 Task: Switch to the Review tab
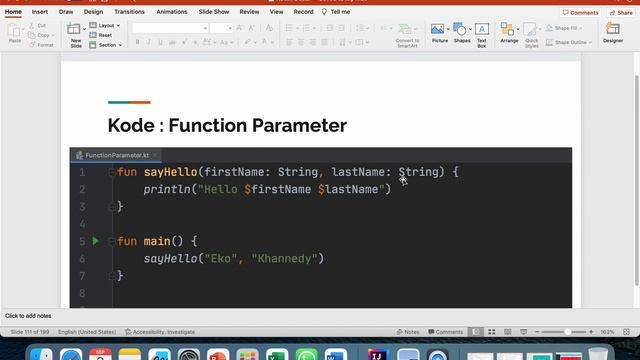click(x=249, y=12)
